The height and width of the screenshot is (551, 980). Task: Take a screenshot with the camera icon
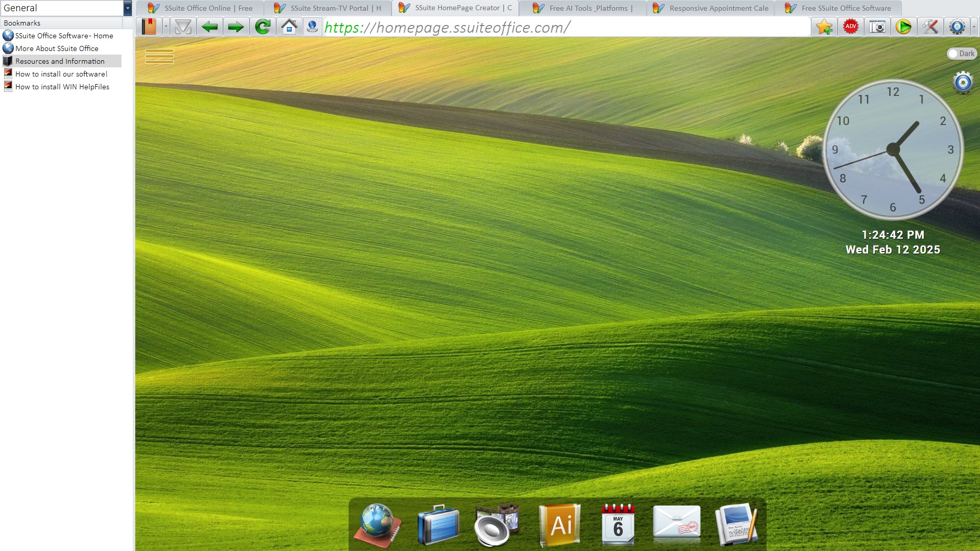point(877,27)
